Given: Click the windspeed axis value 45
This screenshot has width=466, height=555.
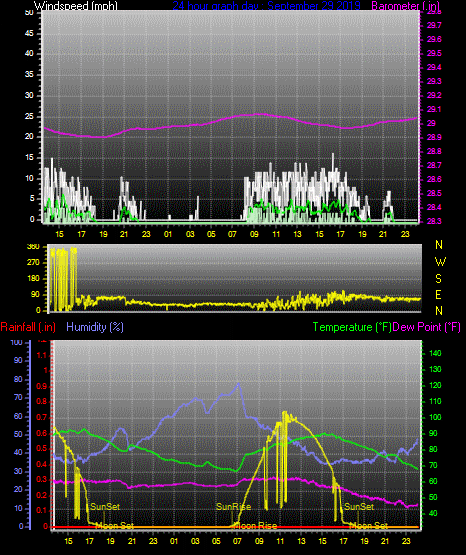Looking at the screenshot, I should click(x=29, y=34).
